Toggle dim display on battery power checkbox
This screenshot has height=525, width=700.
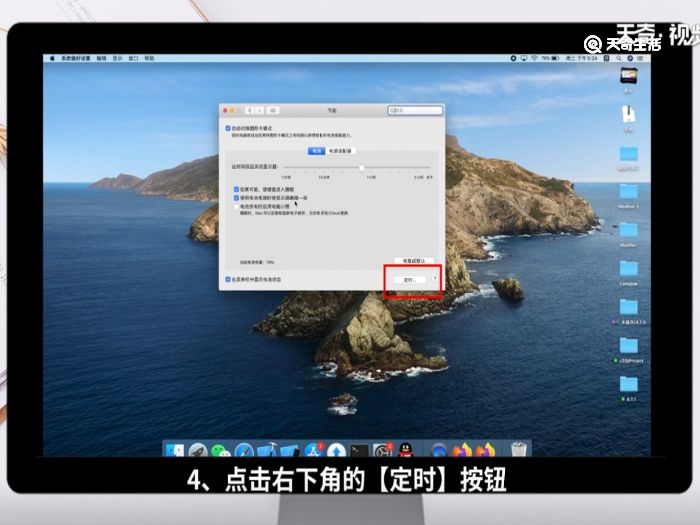236,197
